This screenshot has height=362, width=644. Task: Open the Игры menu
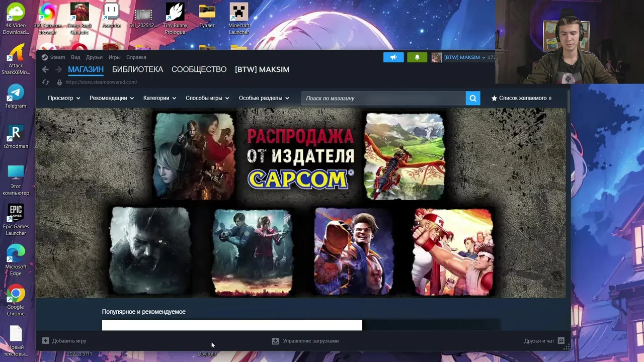coord(114,57)
